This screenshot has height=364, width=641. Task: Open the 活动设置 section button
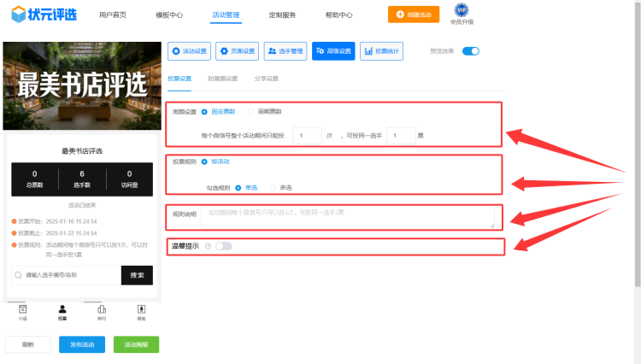189,51
